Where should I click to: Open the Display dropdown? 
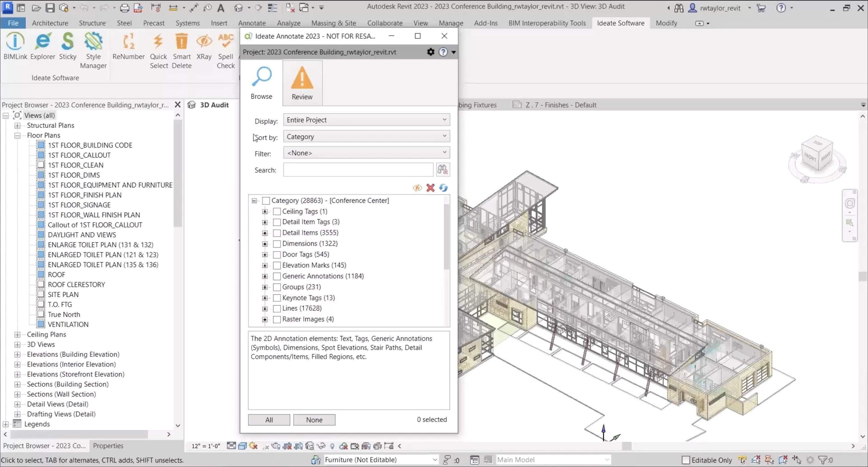click(366, 120)
